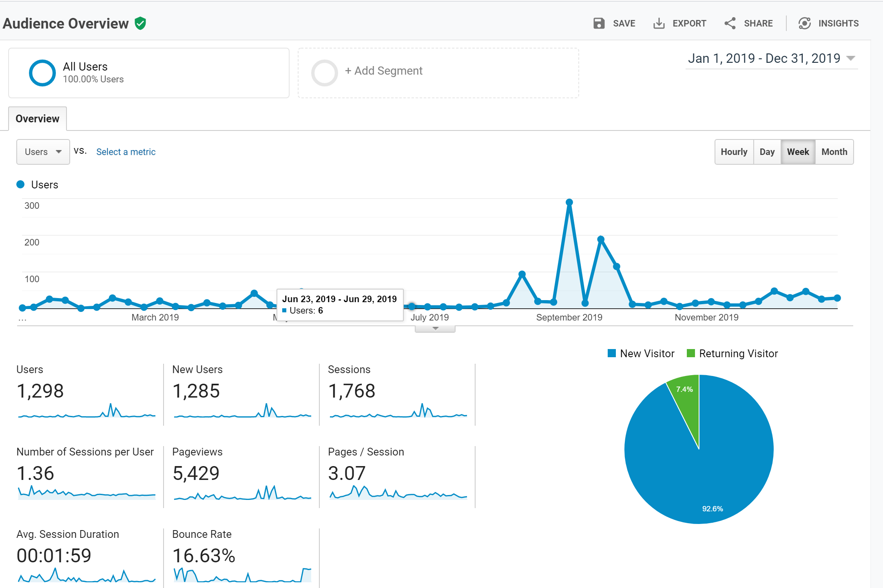Click the Pageviews 5,429 sparkline
This screenshot has width=883, height=588.
click(243, 493)
